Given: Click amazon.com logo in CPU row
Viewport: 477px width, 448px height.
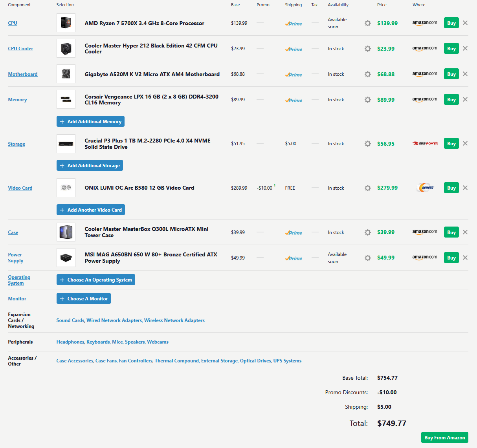Looking at the screenshot, I should (x=425, y=23).
